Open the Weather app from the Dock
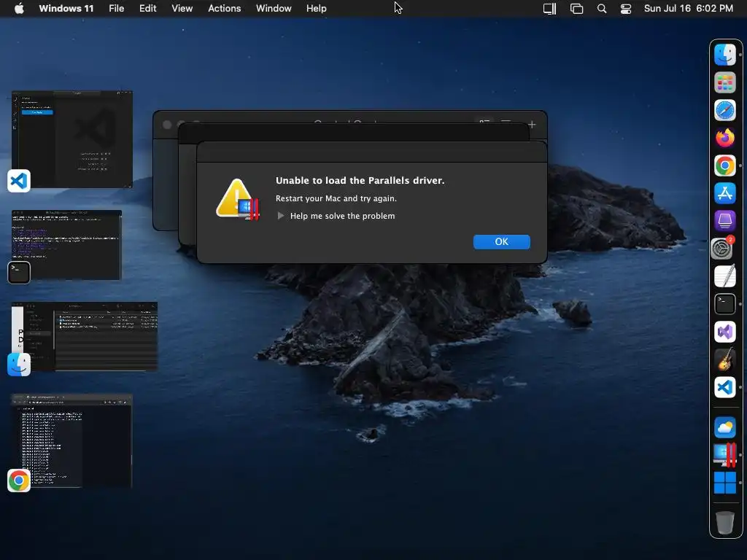This screenshot has height=560, width=747. (x=725, y=427)
